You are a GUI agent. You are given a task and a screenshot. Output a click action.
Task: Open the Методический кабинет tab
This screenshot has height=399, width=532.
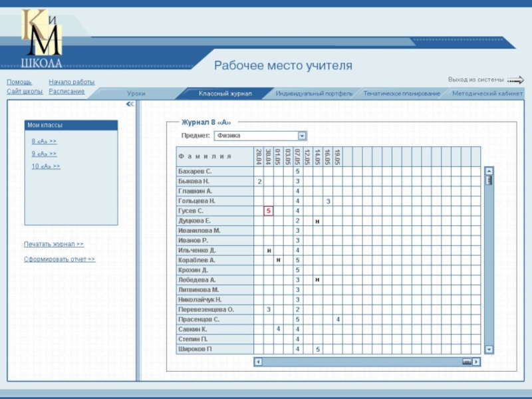(487, 94)
